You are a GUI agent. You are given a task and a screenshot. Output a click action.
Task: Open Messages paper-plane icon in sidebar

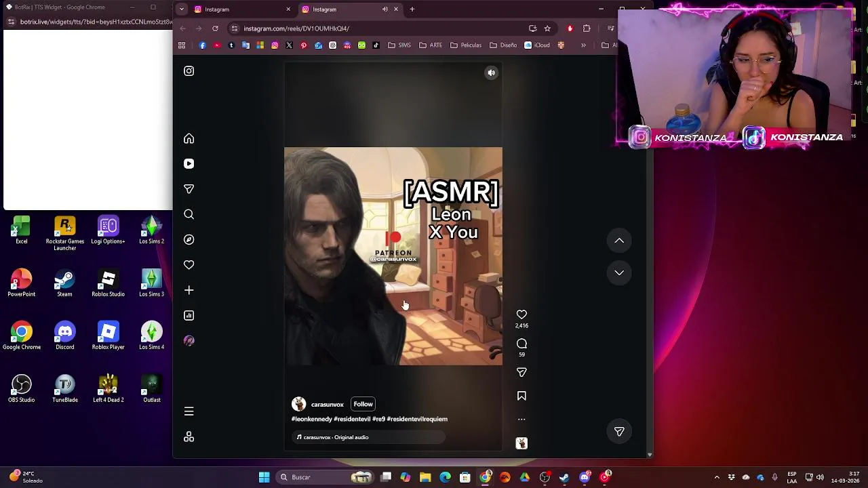click(x=189, y=189)
